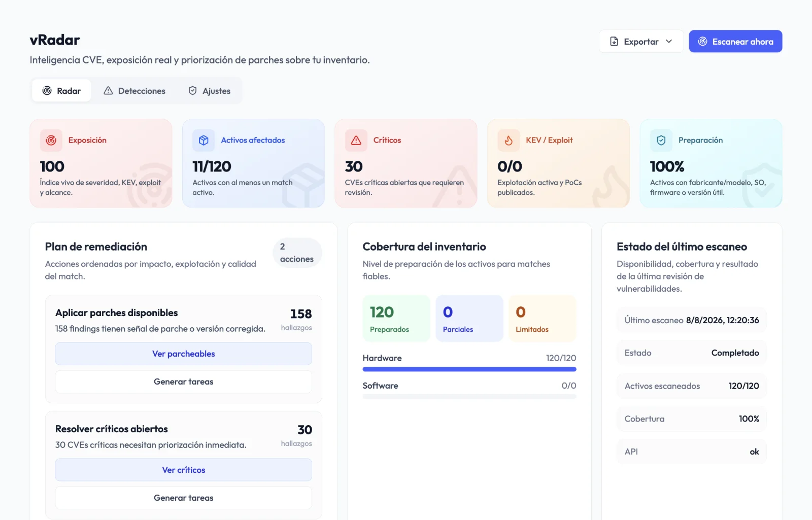Image resolution: width=812 pixels, height=520 pixels.
Task: Select the 0 Limitados tile
Action: 543,319
